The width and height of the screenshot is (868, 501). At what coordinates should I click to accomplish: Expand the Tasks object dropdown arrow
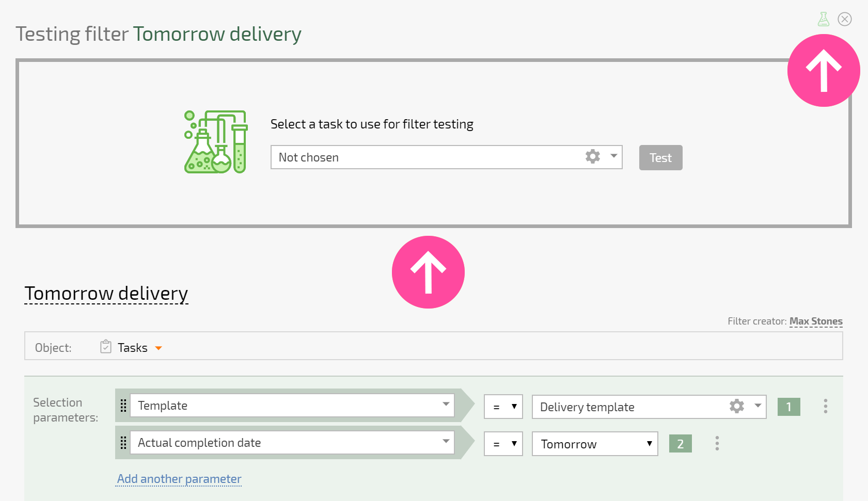(159, 348)
